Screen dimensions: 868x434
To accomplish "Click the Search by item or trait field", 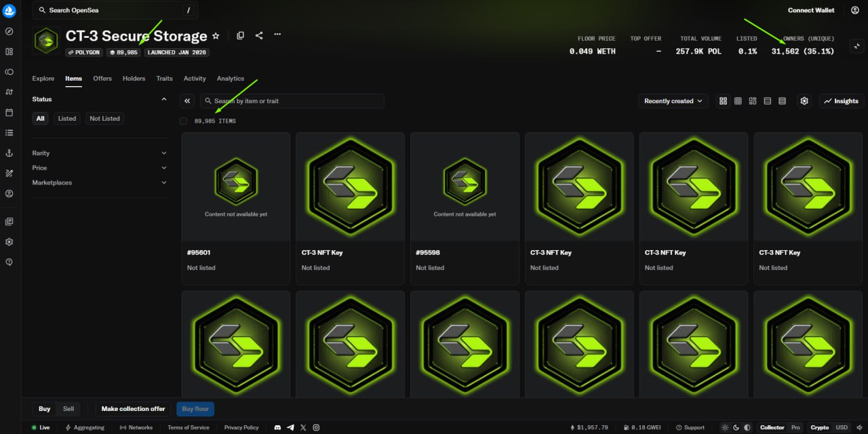I will click(292, 101).
